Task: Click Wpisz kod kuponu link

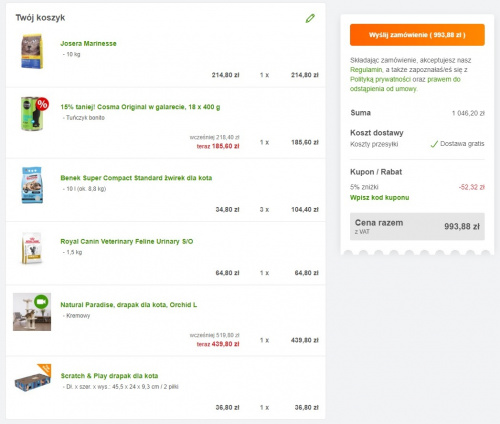Action: click(x=379, y=197)
